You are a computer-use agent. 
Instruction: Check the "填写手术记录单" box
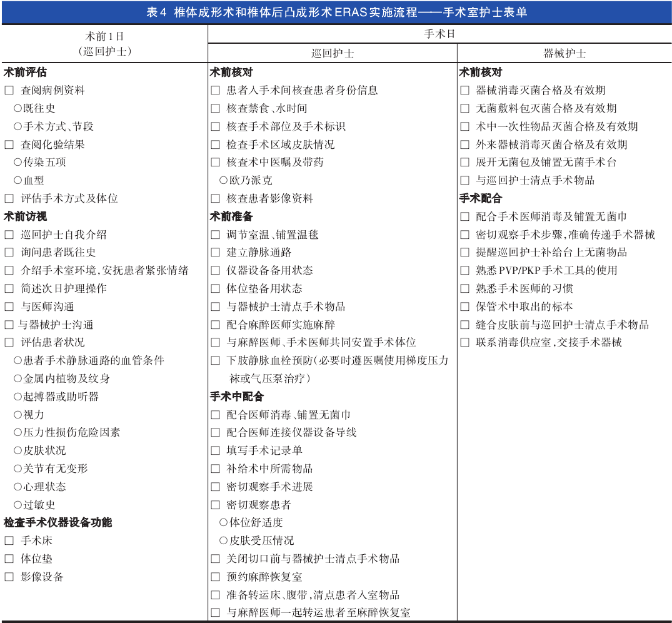tap(215, 450)
